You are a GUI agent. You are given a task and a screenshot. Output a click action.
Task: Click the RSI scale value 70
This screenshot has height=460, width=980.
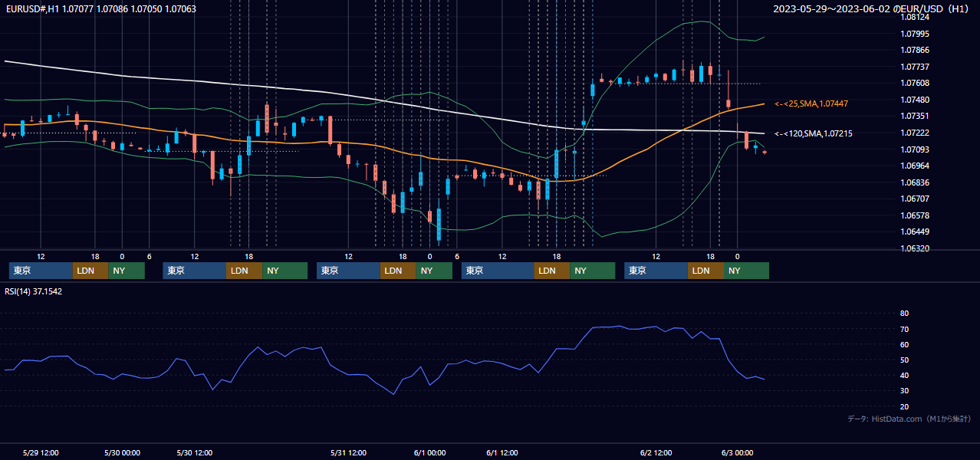904,329
